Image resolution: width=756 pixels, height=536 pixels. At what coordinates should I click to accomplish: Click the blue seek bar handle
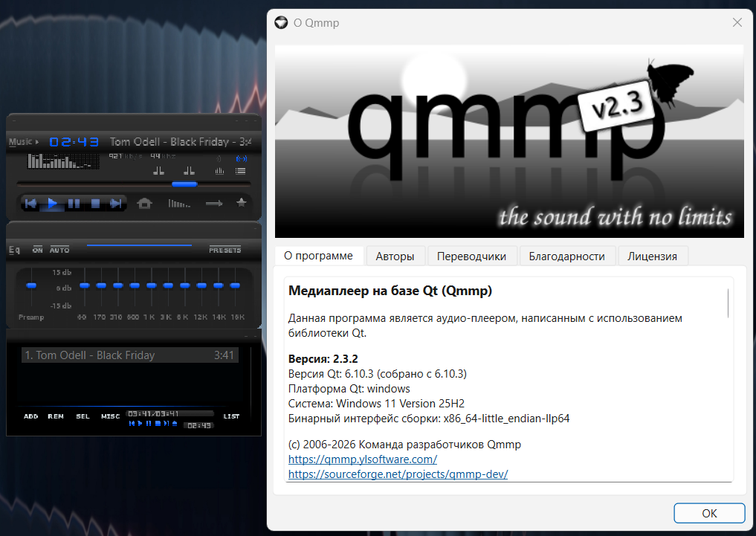point(184,184)
